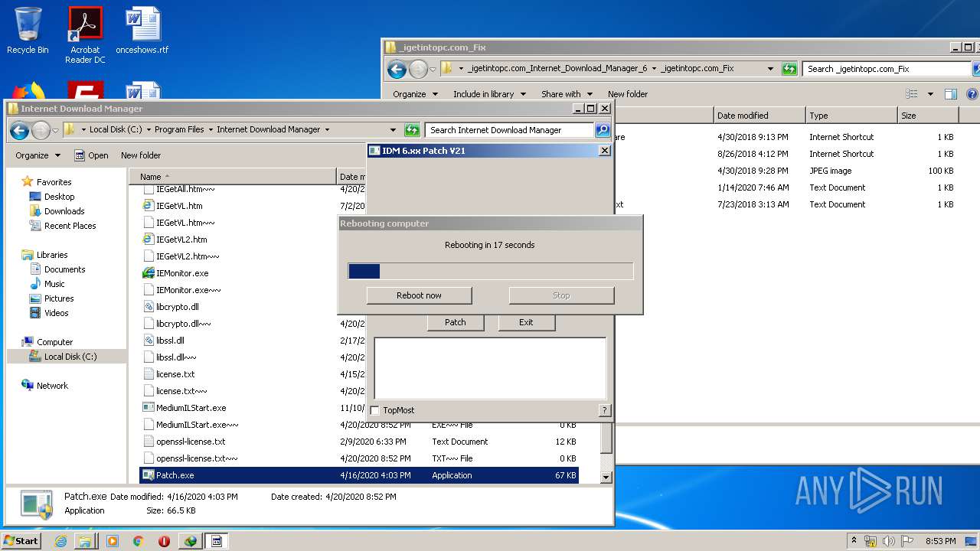Open Internet Explorer from the taskbar
The image size is (980, 551).
point(60,541)
